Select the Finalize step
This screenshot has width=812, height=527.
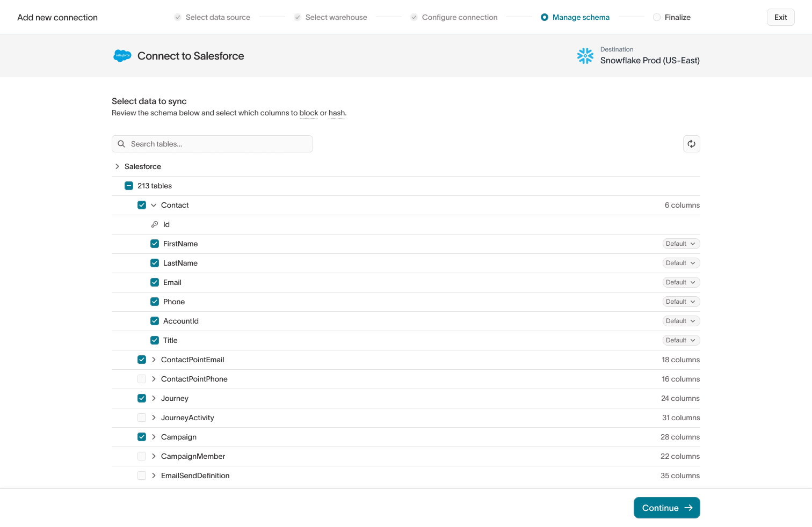coord(677,17)
